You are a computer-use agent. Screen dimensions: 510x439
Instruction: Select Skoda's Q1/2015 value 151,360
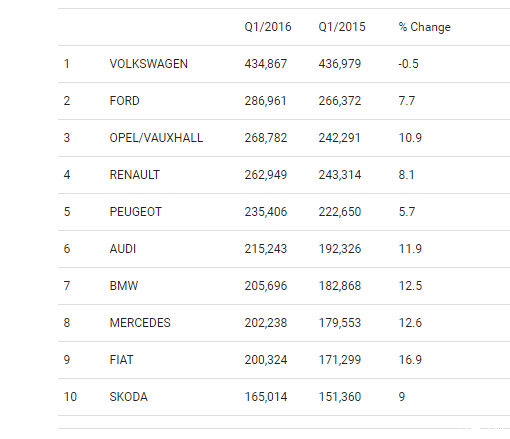[340, 397]
